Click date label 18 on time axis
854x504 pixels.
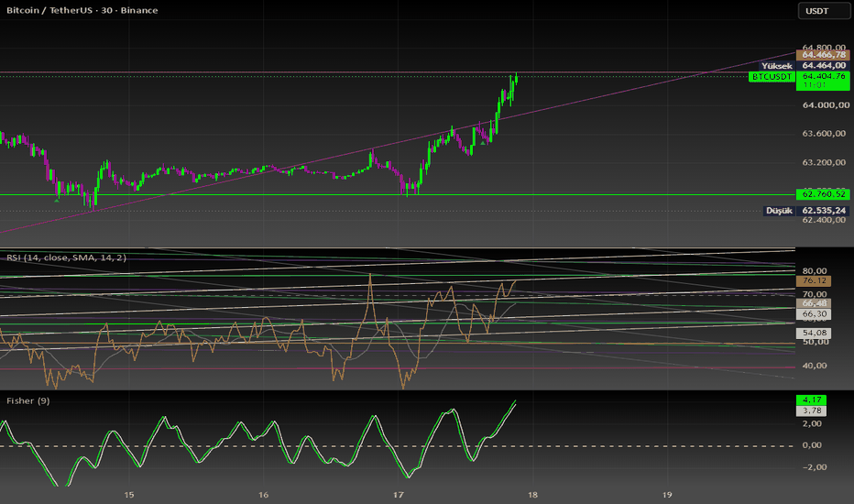point(532,495)
